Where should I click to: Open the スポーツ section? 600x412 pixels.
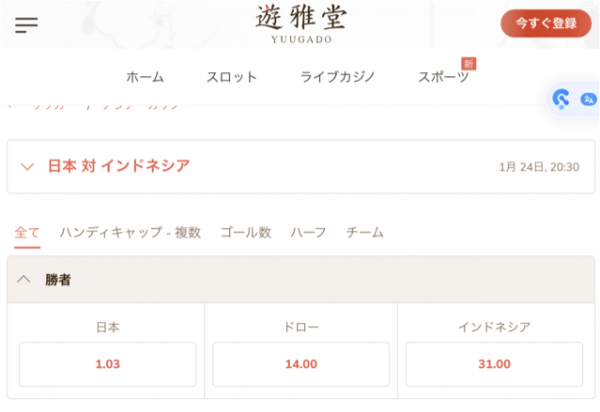[x=443, y=77]
